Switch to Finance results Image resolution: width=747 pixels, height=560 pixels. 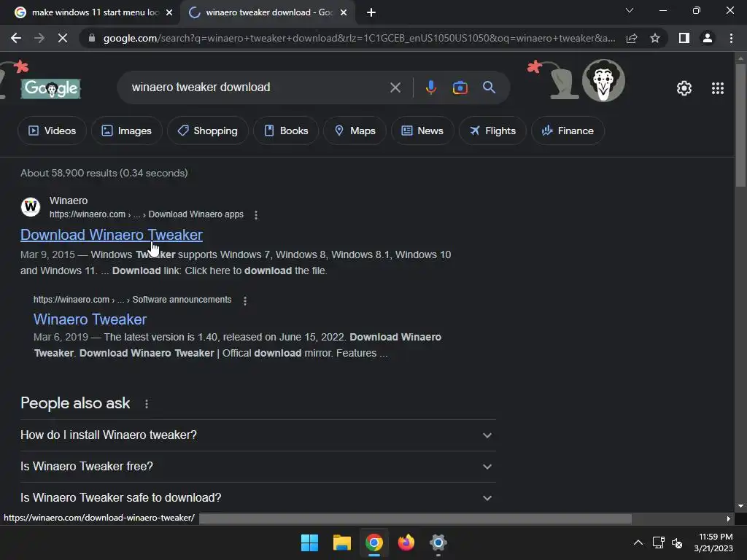click(x=568, y=131)
